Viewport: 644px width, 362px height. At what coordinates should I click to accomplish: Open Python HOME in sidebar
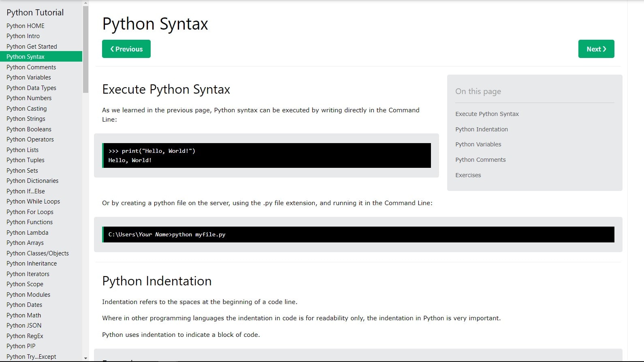click(26, 26)
